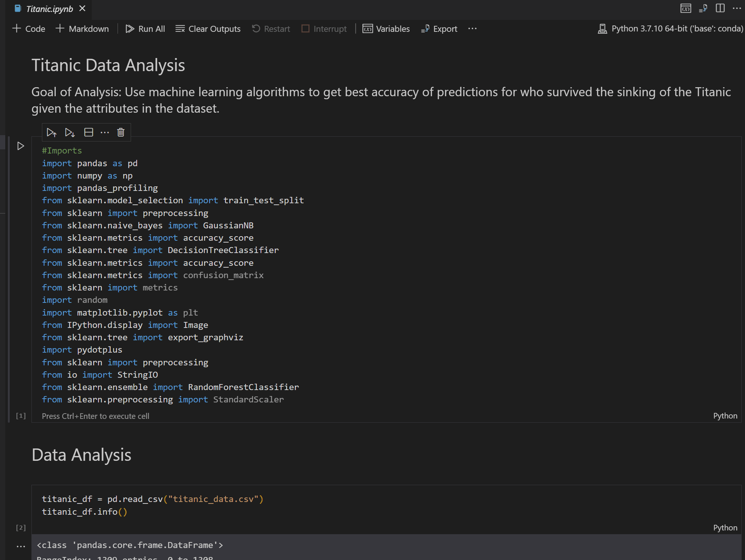Viewport: 745px width, 560px height.
Task: Interrupt the running kernel
Action: 324,29
